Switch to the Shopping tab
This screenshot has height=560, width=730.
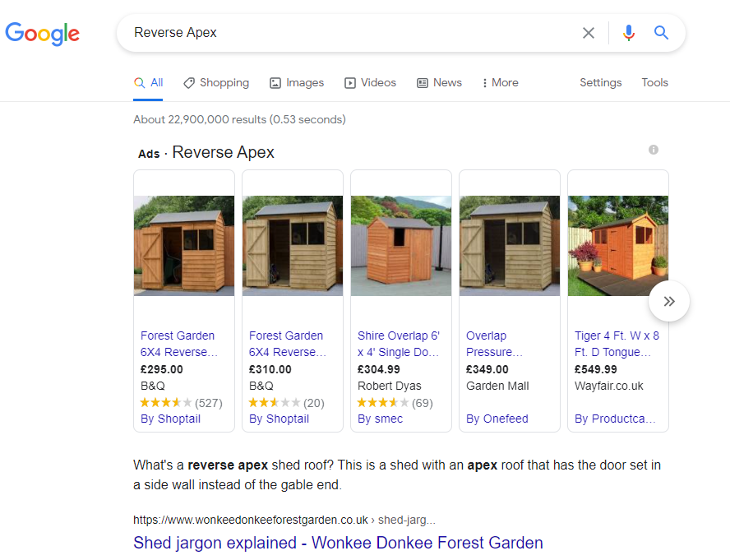click(216, 82)
